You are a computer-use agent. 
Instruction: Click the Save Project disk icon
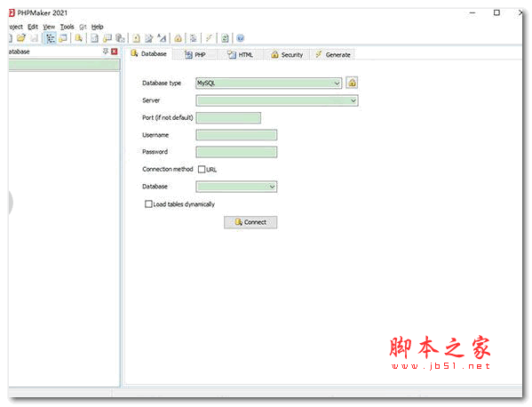[34, 38]
